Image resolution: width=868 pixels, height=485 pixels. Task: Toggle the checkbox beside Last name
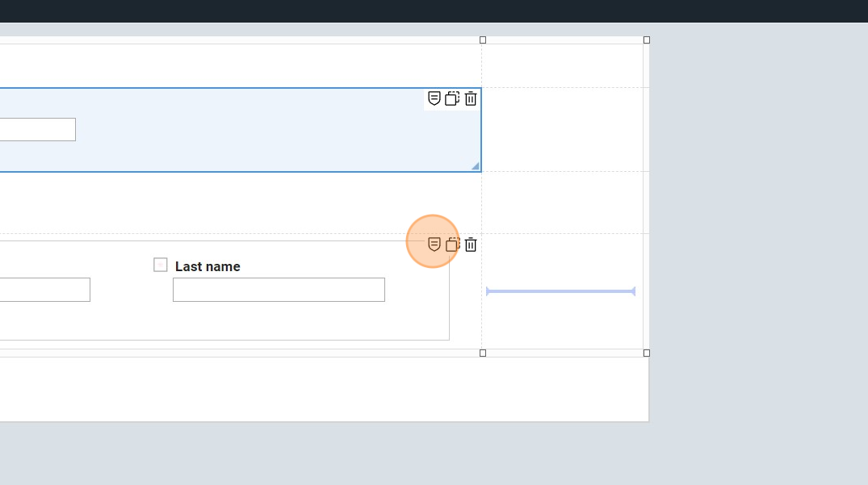pyautogui.click(x=161, y=265)
